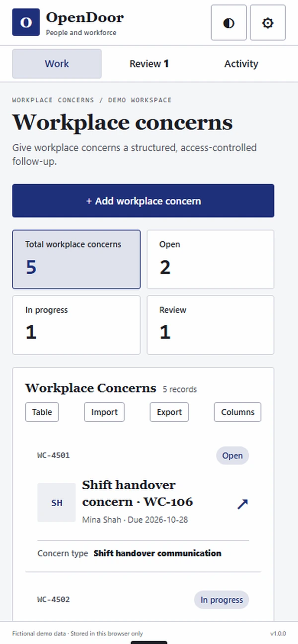
Task: Filter by the Open stat card
Action: click(x=211, y=259)
